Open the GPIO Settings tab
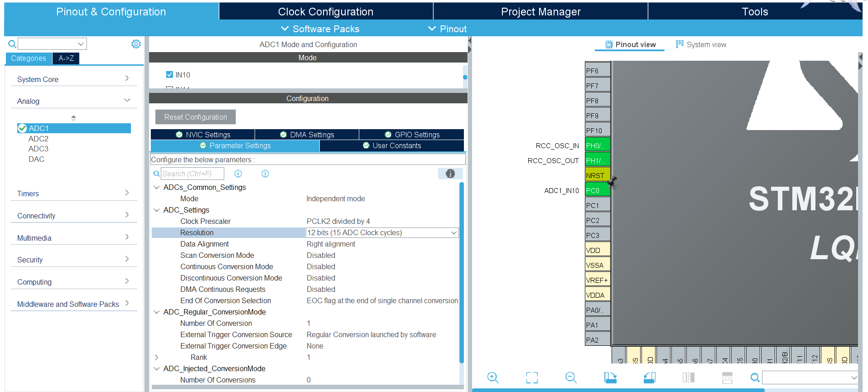 (x=412, y=135)
